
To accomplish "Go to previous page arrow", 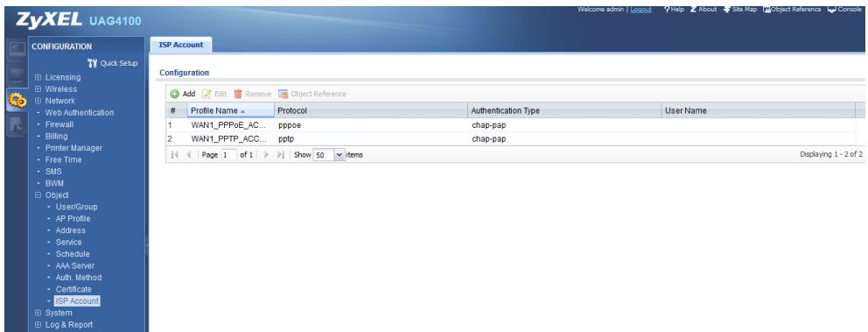I will coord(189,155).
